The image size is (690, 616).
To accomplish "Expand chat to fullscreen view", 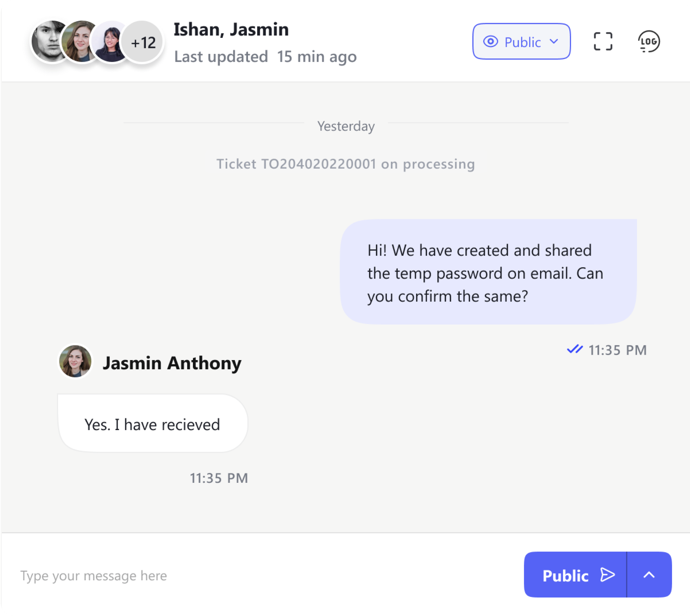I will (x=603, y=41).
